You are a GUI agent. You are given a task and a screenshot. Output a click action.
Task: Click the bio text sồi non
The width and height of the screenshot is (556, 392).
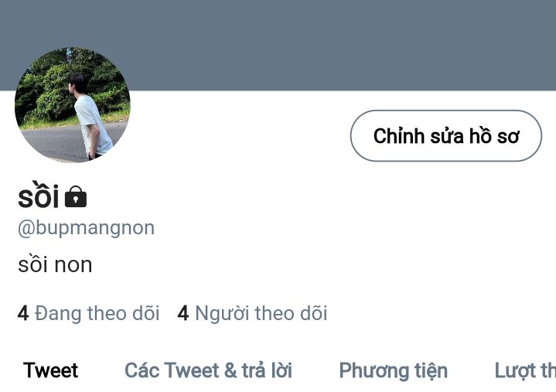[55, 264]
